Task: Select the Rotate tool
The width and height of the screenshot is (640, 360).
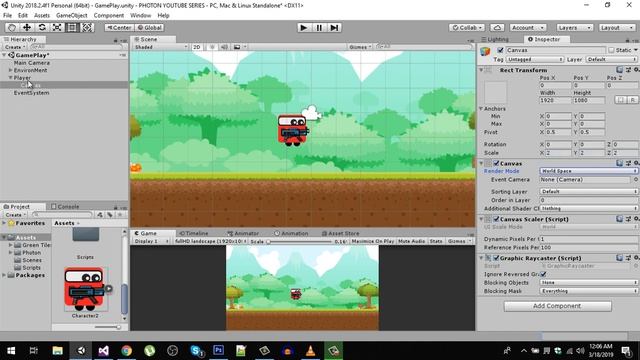Action: click(42, 27)
